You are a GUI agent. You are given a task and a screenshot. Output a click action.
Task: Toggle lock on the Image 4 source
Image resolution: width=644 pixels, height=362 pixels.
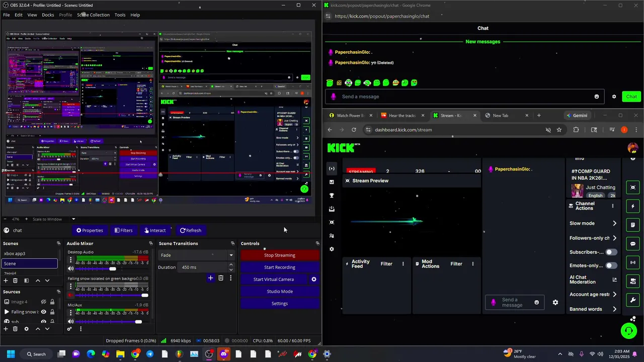click(52, 302)
